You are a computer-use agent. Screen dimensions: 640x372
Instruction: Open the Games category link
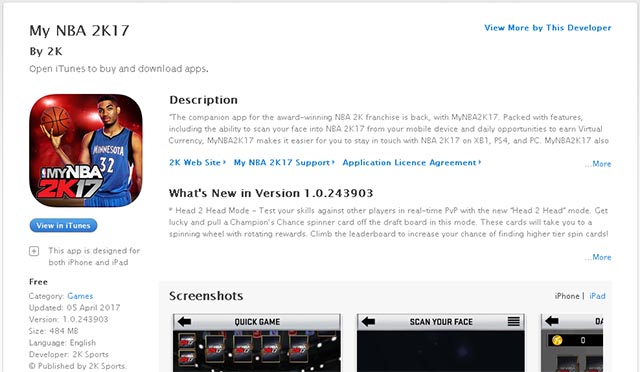pos(80,296)
